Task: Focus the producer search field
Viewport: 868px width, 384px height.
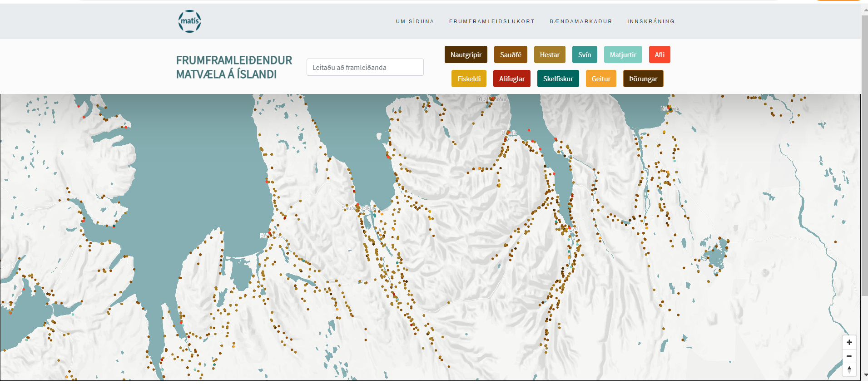Action: point(365,67)
